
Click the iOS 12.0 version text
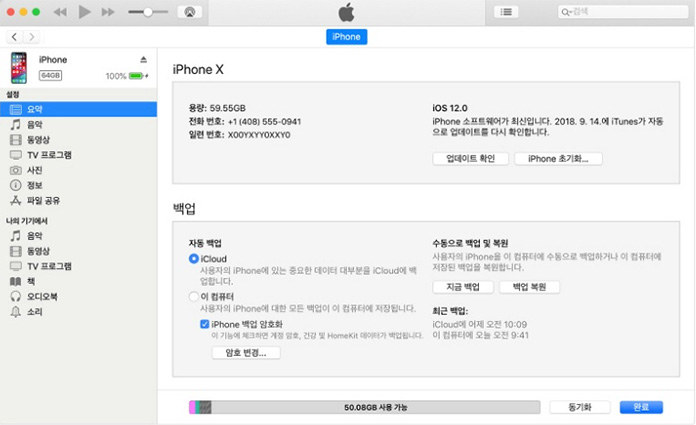(x=450, y=108)
